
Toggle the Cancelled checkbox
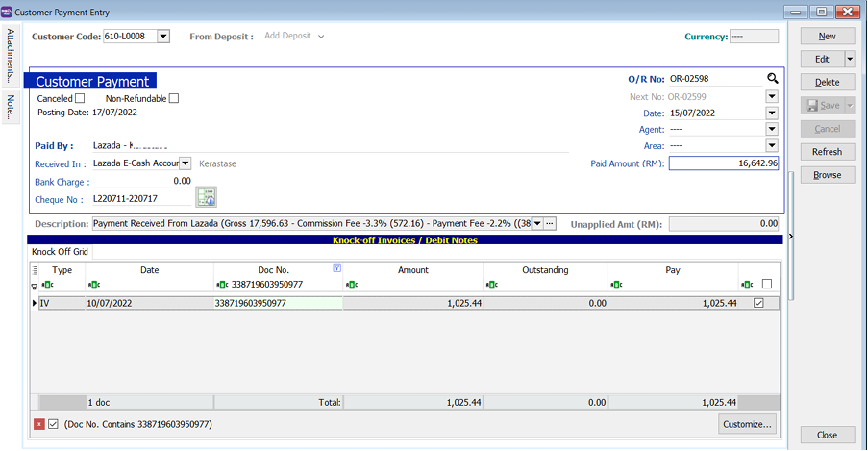80,98
